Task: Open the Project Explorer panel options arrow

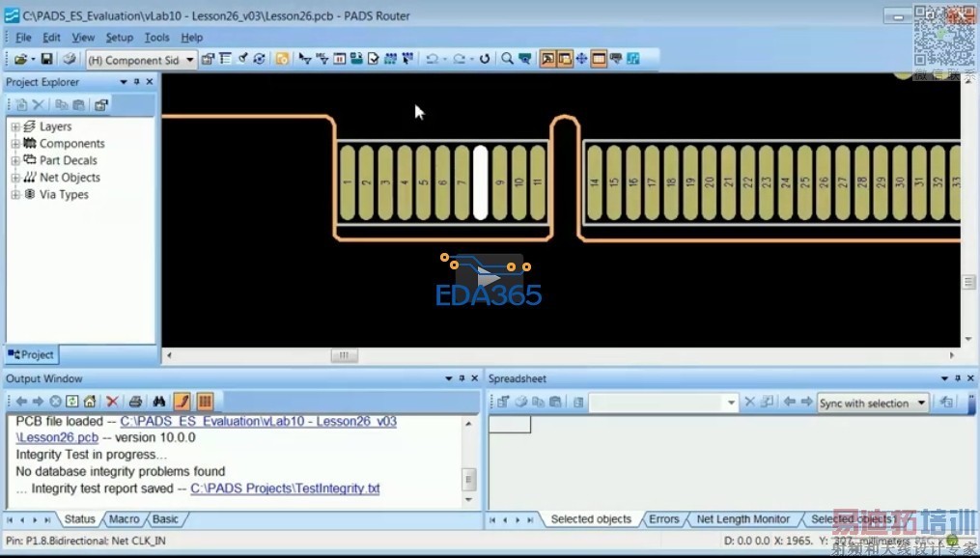Action: (124, 82)
